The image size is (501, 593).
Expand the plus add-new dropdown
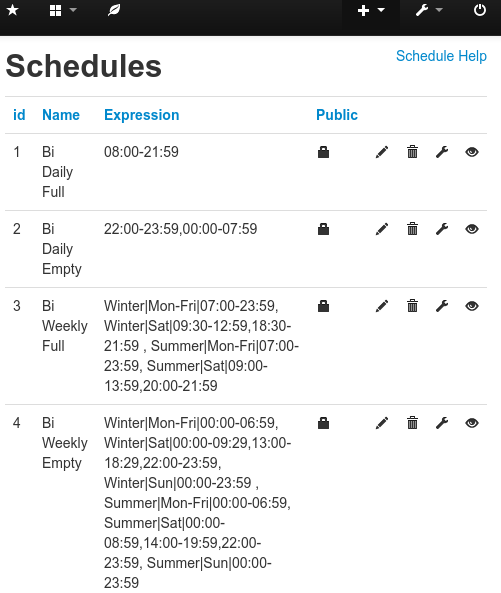coord(371,10)
